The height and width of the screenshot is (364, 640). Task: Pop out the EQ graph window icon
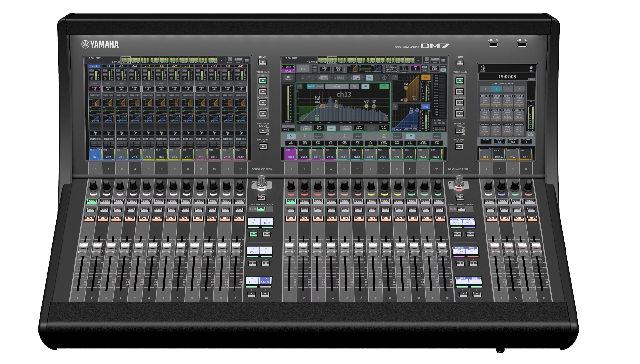point(300,86)
